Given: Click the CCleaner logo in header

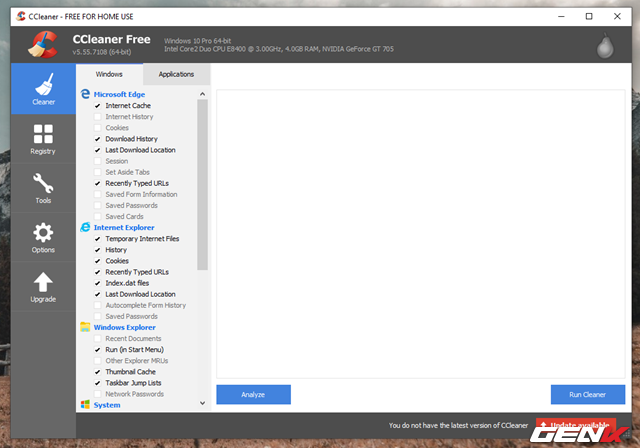Looking at the screenshot, I should tap(43, 44).
